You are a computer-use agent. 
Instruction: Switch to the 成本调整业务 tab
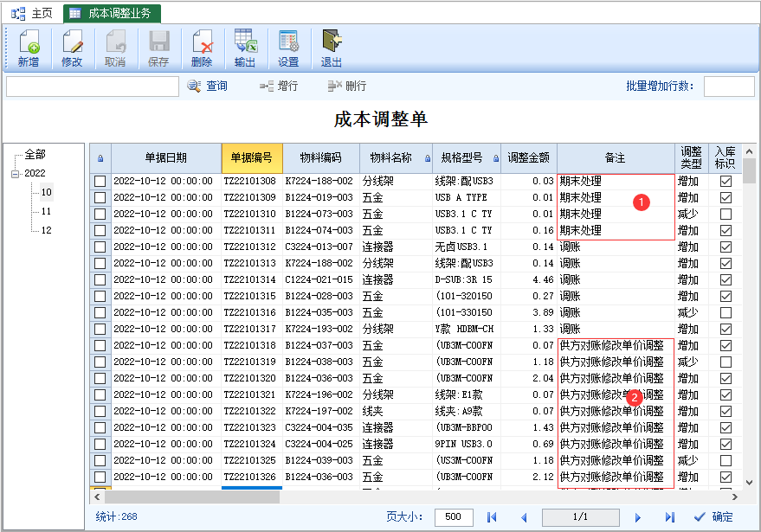click(x=112, y=14)
